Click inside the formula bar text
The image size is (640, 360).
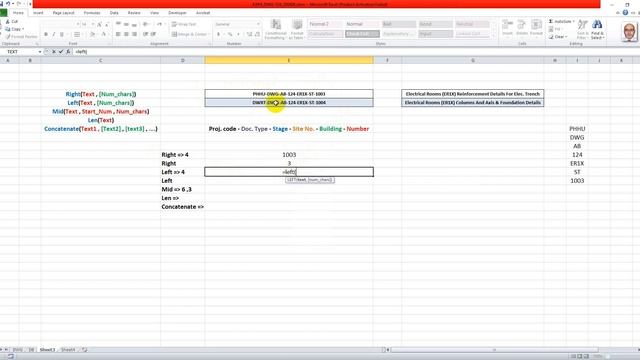(355, 52)
